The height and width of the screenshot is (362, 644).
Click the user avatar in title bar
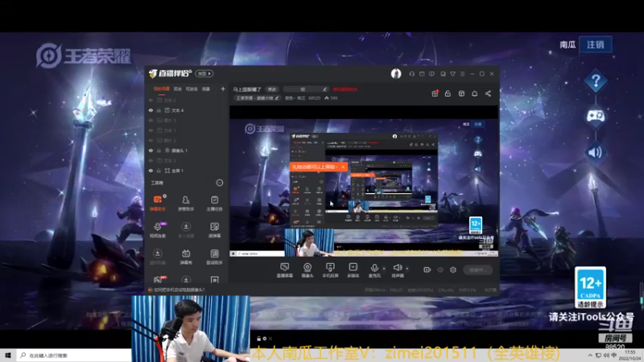[396, 73]
